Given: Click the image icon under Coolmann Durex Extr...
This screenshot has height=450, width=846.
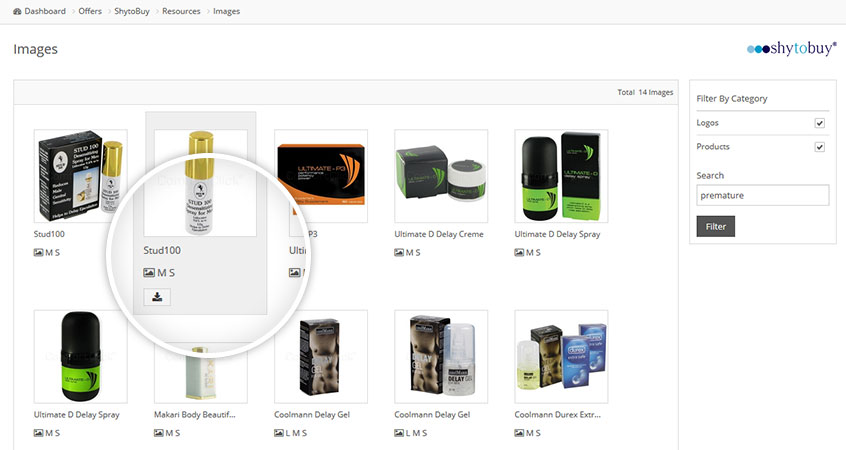Looking at the screenshot, I should (x=519, y=433).
